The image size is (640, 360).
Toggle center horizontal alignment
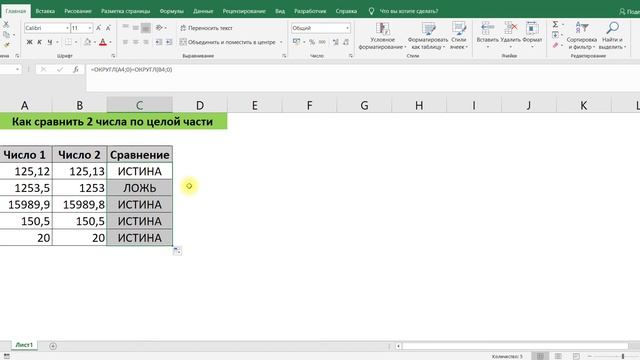tap(136, 42)
